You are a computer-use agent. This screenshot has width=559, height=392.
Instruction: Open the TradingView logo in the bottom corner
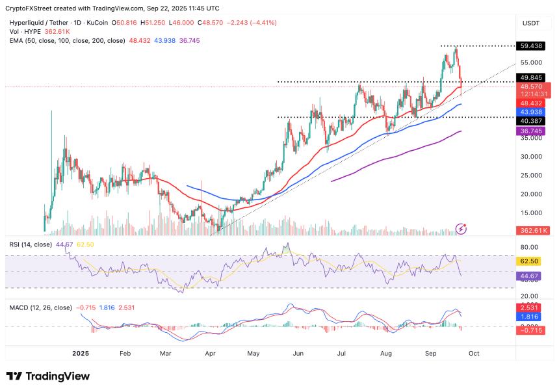point(49,376)
